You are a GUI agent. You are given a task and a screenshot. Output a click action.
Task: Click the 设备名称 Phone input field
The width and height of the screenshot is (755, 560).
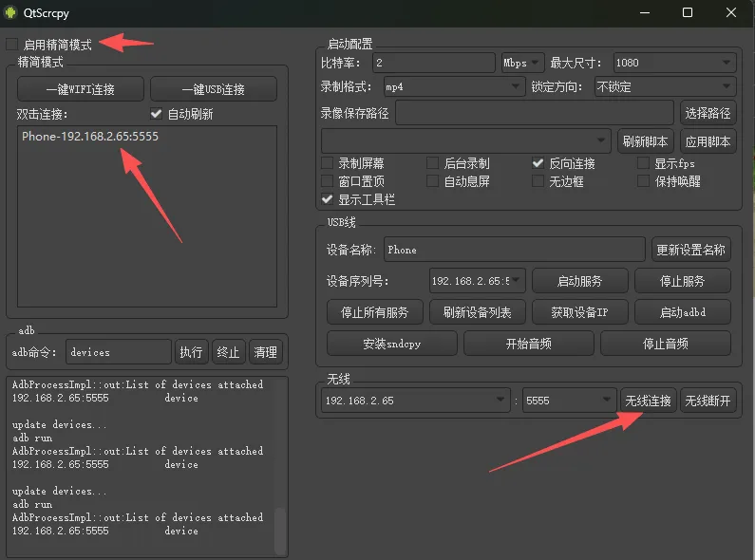[x=514, y=250]
